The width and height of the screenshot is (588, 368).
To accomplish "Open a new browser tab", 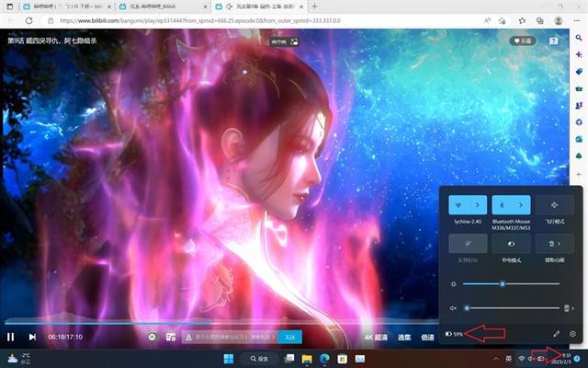I will (314, 6).
